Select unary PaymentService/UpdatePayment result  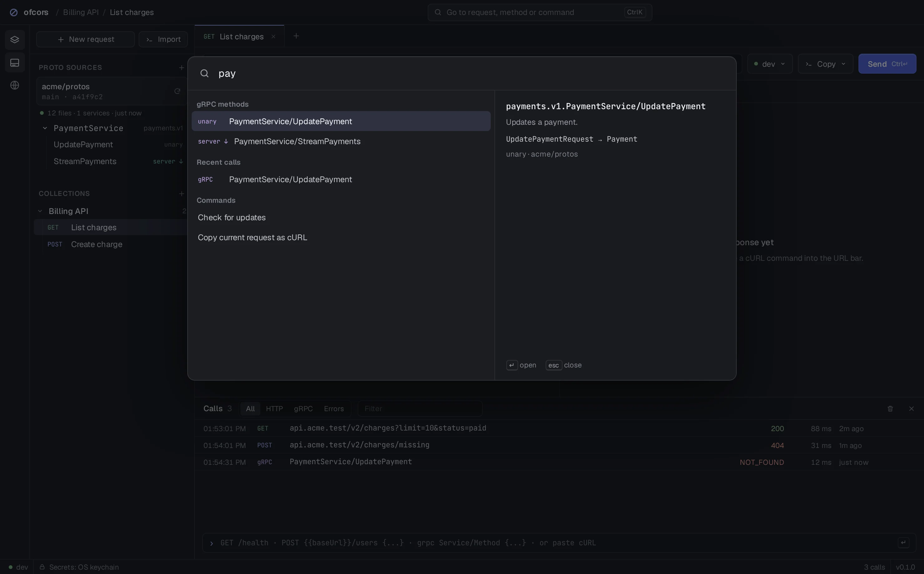(x=341, y=121)
